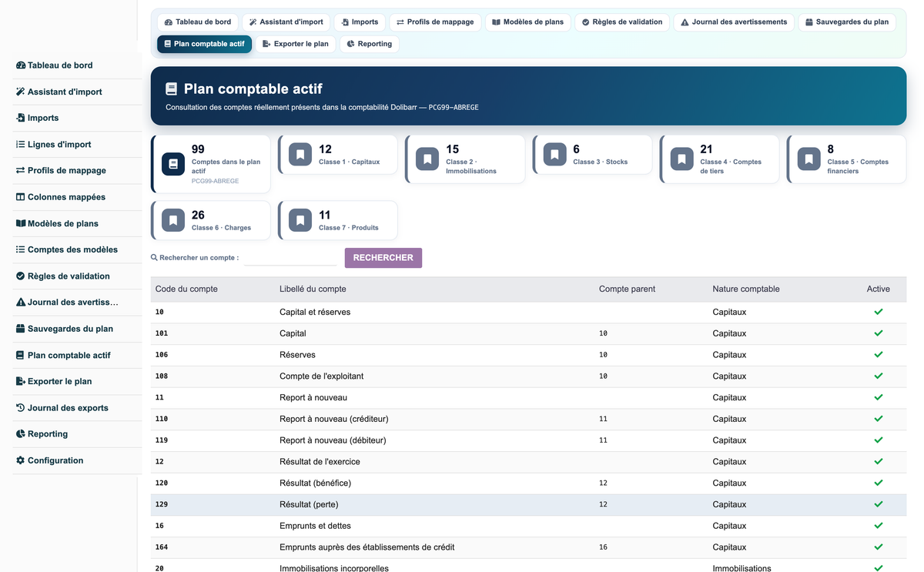This screenshot has width=924, height=572.
Task: Click the Imports file icon in the sidebar
Action: coord(21,118)
